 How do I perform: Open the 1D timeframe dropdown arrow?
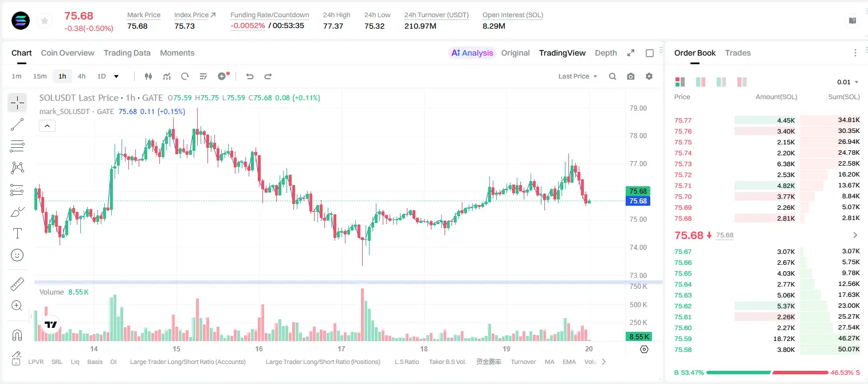pos(116,76)
